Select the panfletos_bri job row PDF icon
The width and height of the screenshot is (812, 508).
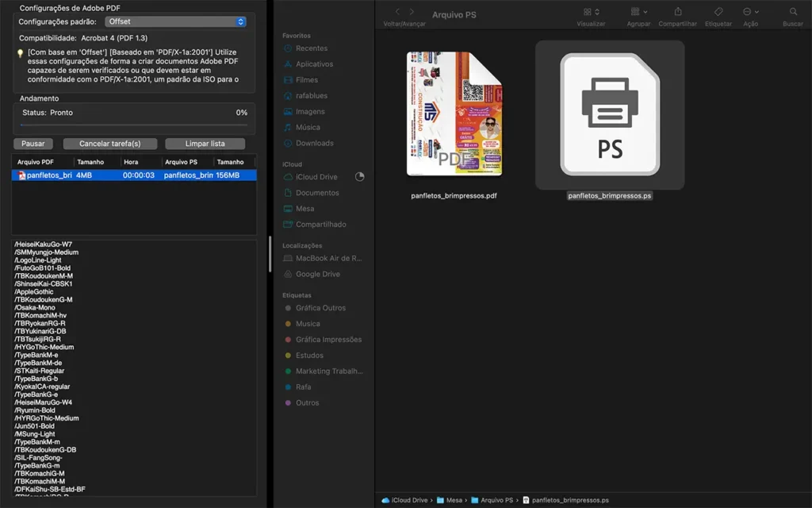[21, 175]
